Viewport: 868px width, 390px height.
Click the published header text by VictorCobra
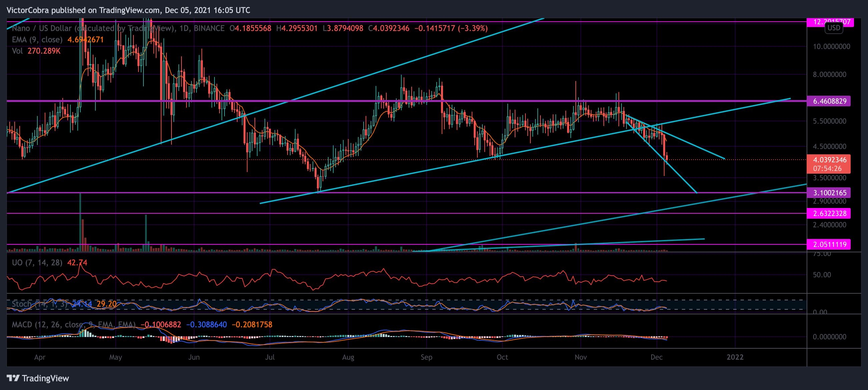128,10
